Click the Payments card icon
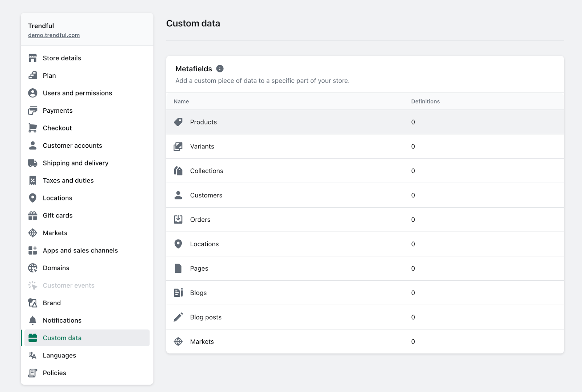This screenshot has height=392, width=582. click(33, 111)
